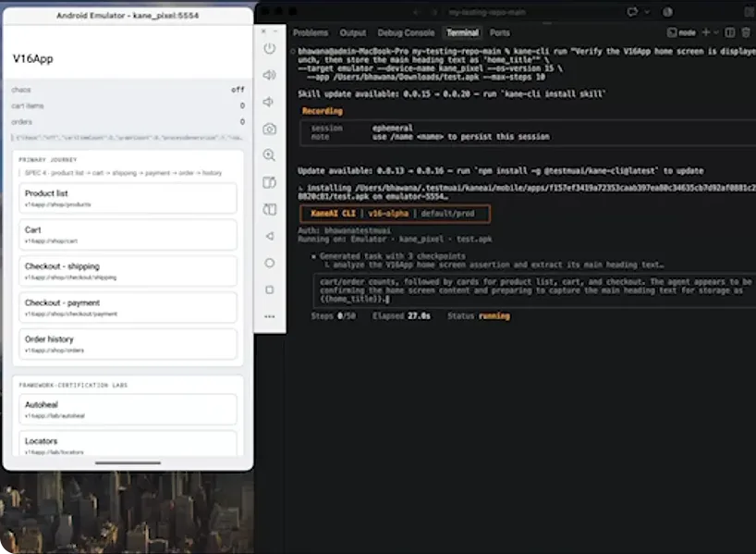Viewport: 756px width, 554px height.
Task: Switch to the Output tab
Action: (353, 32)
